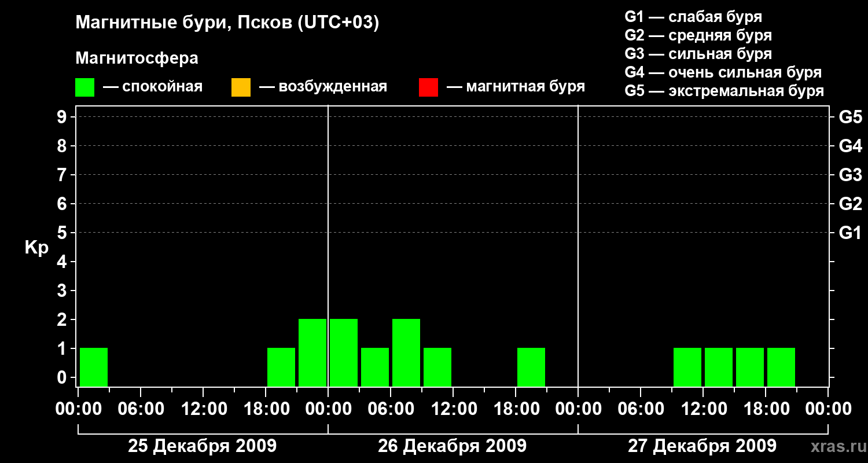868x463 pixels.
Task: Click the '— возбужденная' legend label
Action: tap(323, 87)
